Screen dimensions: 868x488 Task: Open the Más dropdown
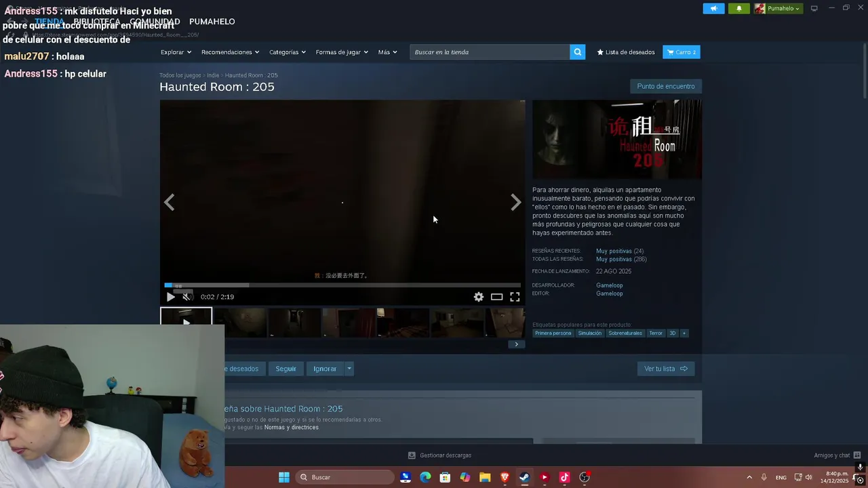[388, 52]
